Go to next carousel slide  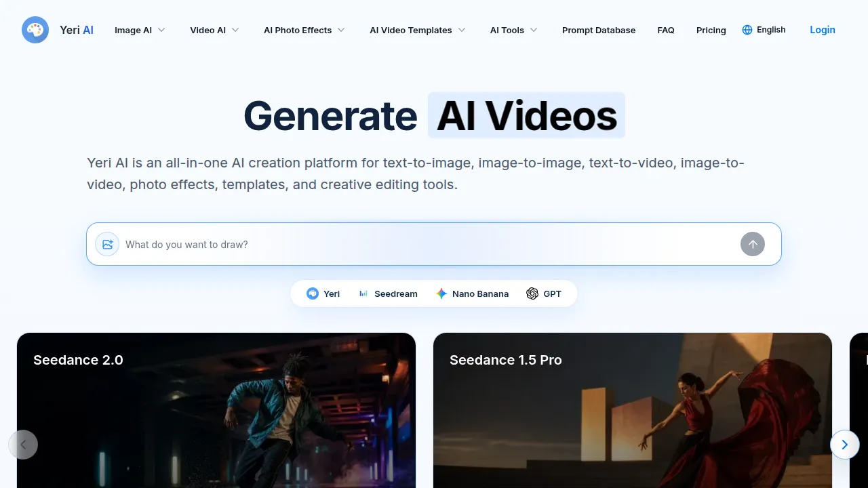point(845,445)
